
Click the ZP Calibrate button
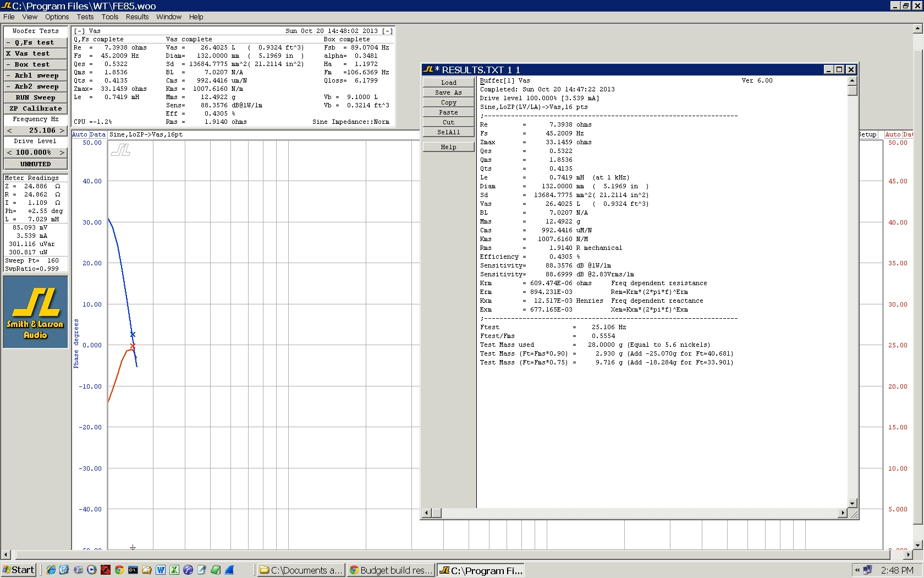[36, 108]
